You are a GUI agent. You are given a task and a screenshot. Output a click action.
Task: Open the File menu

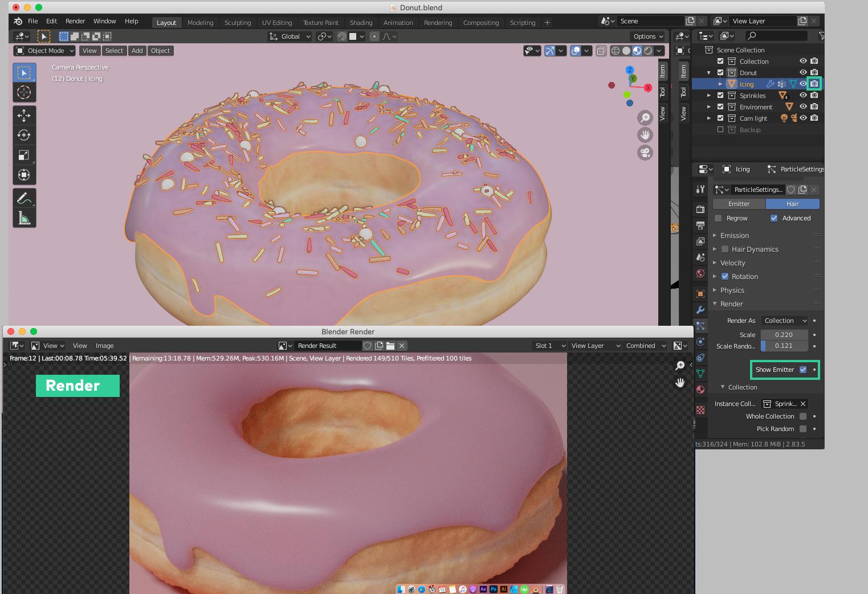pyautogui.click(x=33, y=21)
